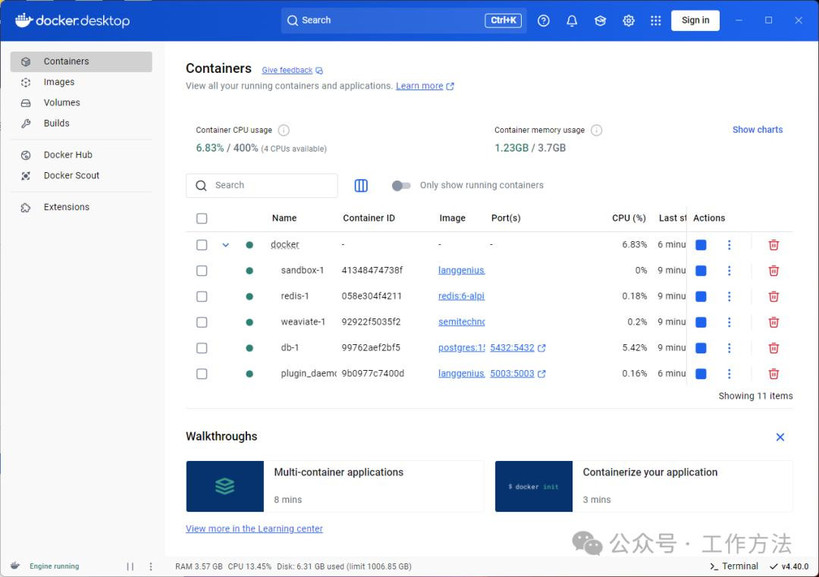Screen dimensions: 819x577
Task: Stop the docker compose stack
Action: [x=701, y=245]
